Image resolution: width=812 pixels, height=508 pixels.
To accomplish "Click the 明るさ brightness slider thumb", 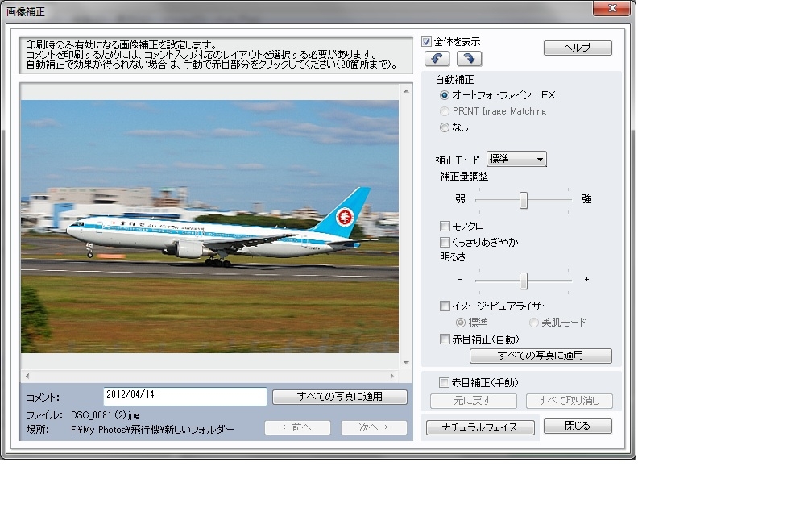I will pyautogui.click(x=524, y=281).
